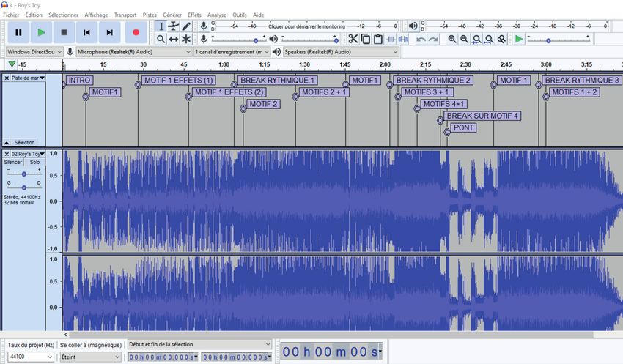Click the Zoom In magnifier
Image resolution: width=623 pixels, height=364 pixels.
[452, 39]
